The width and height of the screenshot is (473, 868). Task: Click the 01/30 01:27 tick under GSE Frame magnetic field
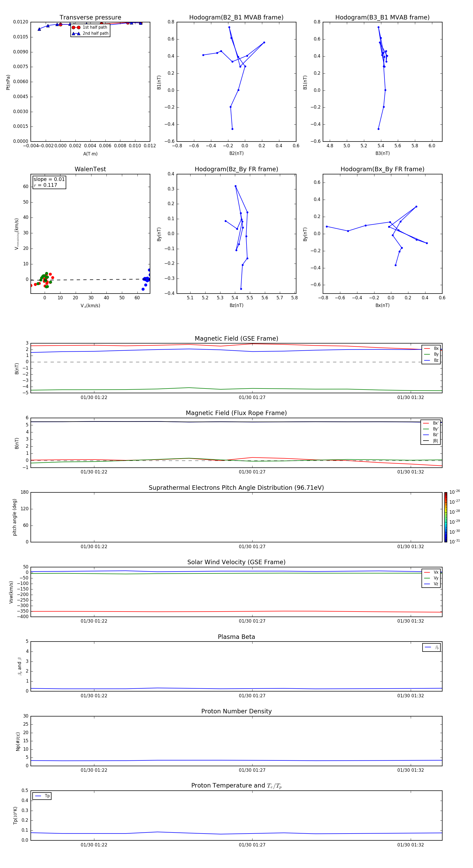click(252, 398)
